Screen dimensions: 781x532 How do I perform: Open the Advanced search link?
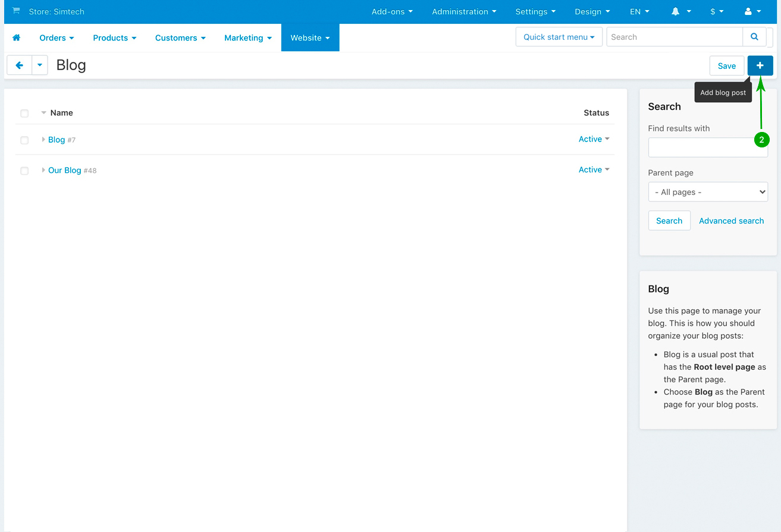click(731, 221)
